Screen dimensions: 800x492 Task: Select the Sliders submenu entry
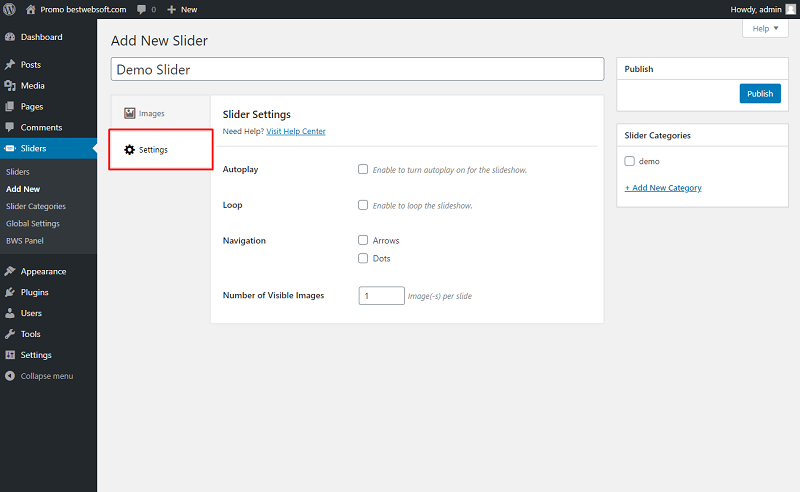[x=18, y=172]
